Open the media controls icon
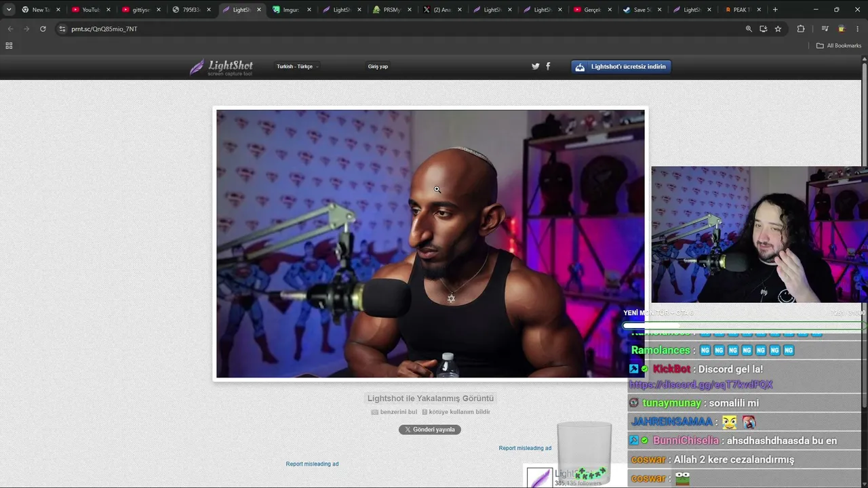 tap(825, 29)
